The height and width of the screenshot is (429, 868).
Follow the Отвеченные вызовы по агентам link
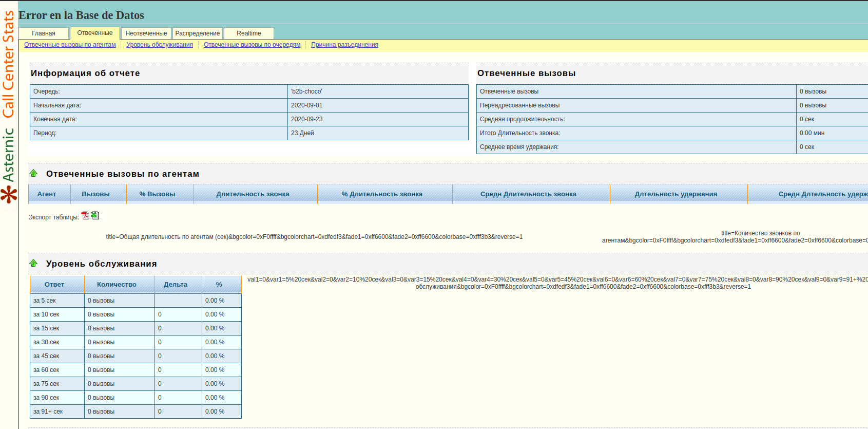tap(70, 45)
